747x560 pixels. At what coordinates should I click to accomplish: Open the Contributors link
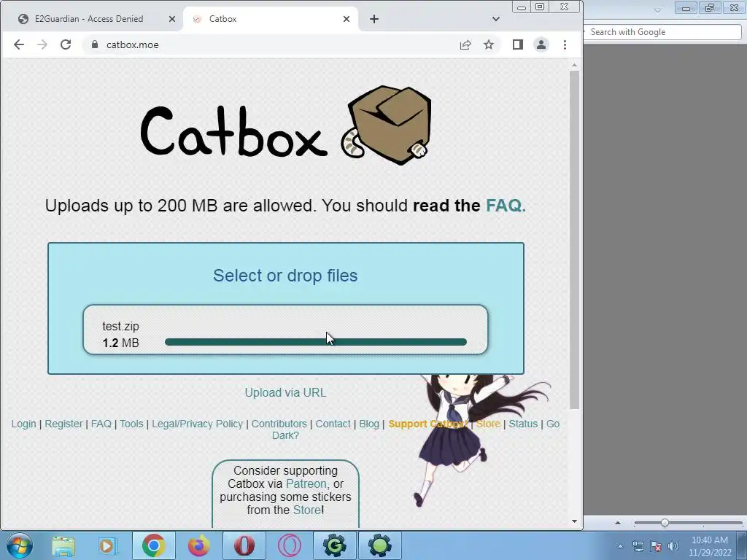pos(279,424)
